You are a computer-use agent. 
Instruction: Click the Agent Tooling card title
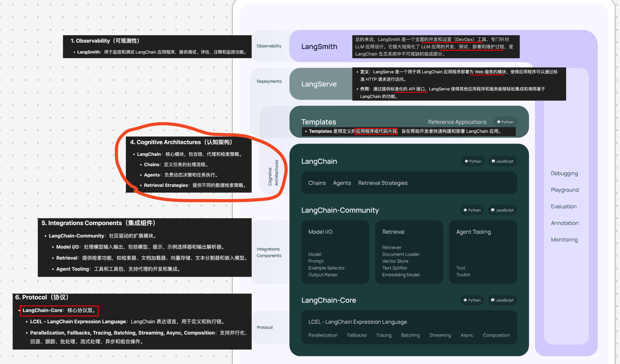tap(473, 232)
